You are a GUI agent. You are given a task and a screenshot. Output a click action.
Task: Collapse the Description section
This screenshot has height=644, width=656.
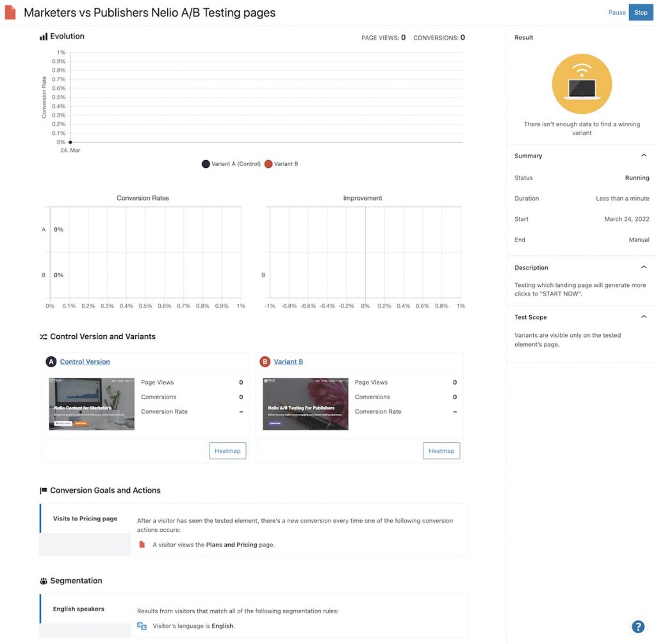click(643, 267)
